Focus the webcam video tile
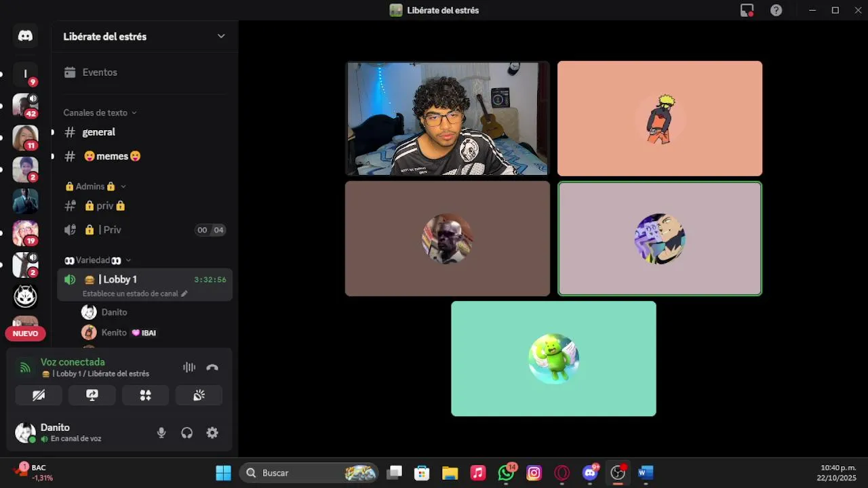The image size is (868, 488). pyautogui.click(x=448, y=119)
